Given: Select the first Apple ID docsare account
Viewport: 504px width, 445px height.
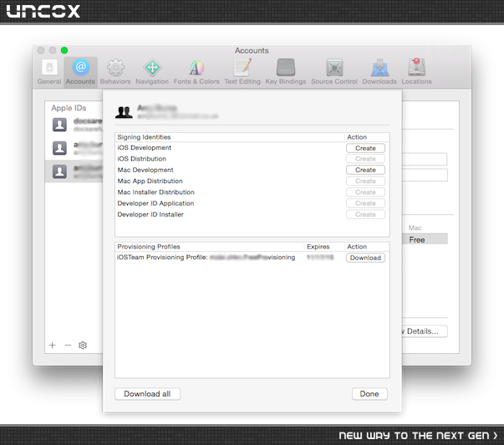Looking at the screenshot, I should click(x=74, y=125).
